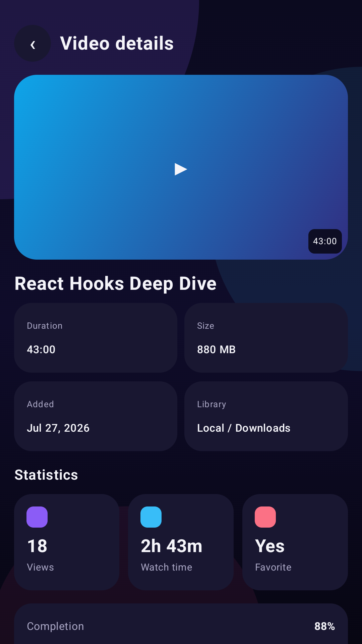Viewport: 362px width, 644px height.
Task: Tap the Added Jul 27, 2026 card
Action: coord(96,416)
